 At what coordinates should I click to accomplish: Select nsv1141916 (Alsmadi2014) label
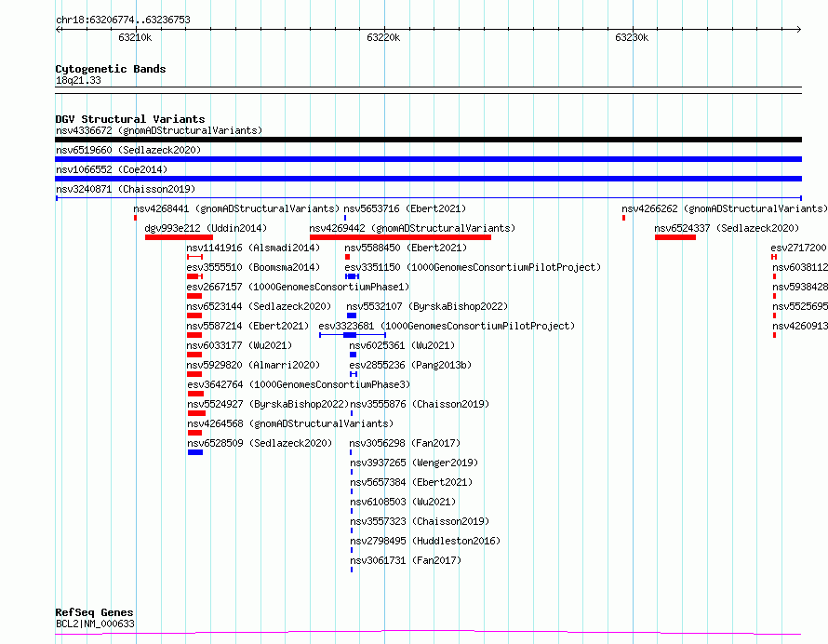(x=253, y=248)
